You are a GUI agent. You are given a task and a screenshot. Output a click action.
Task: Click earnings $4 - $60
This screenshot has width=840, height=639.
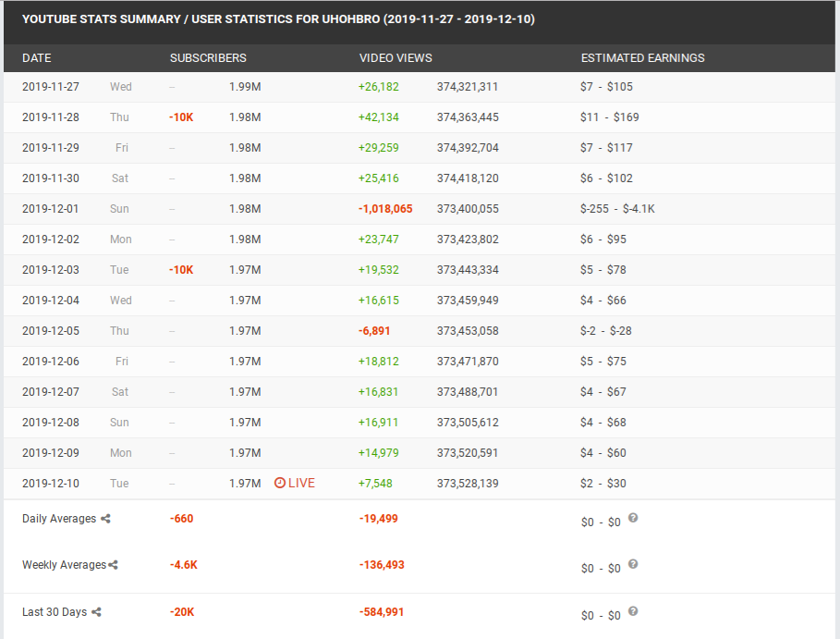[x=603, y=453]
